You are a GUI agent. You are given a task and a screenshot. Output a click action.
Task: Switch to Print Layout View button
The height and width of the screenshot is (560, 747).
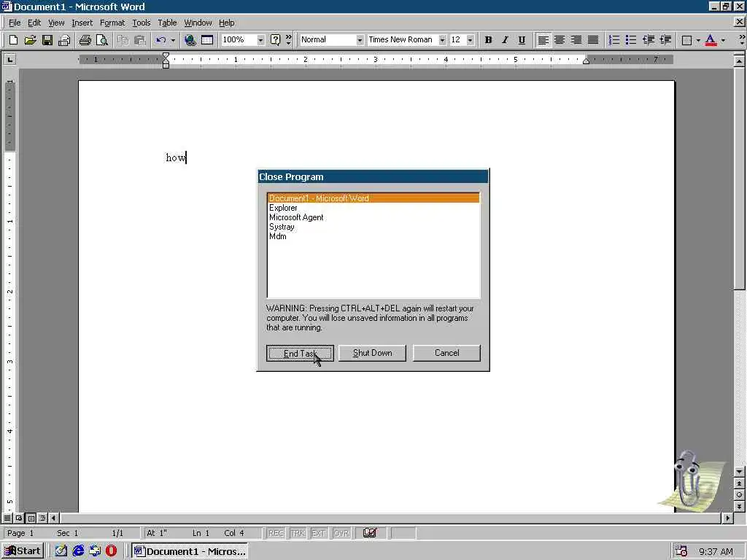click(31, 518)
